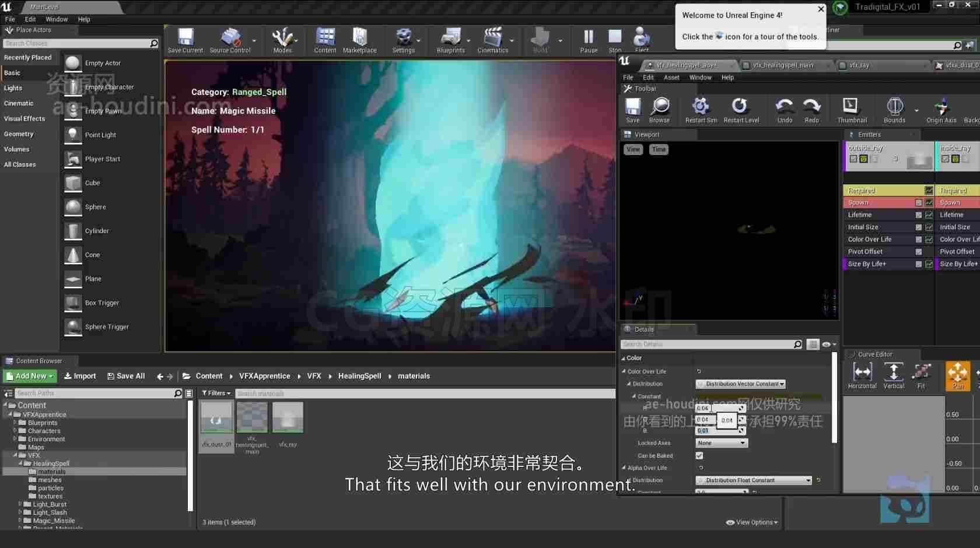This screenshot has height=548, width=980.
Task: Open View Options dropdown
Action: 752,522
